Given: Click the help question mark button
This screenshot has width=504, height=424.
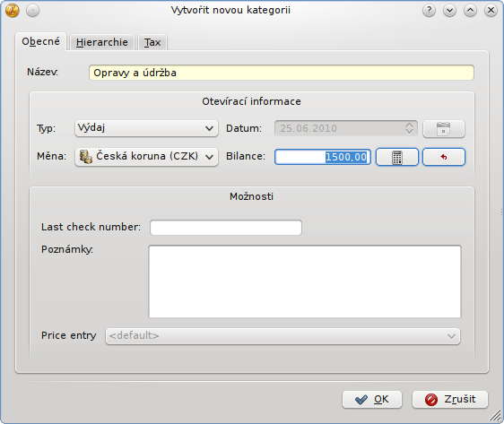Looking at the screenshot, I should [x=429, y=11].
